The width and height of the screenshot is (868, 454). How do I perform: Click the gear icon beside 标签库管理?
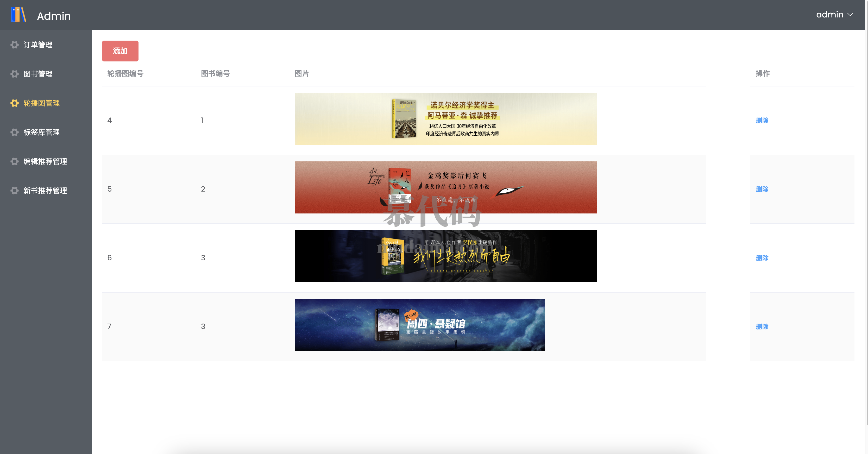tap(15, 132)
